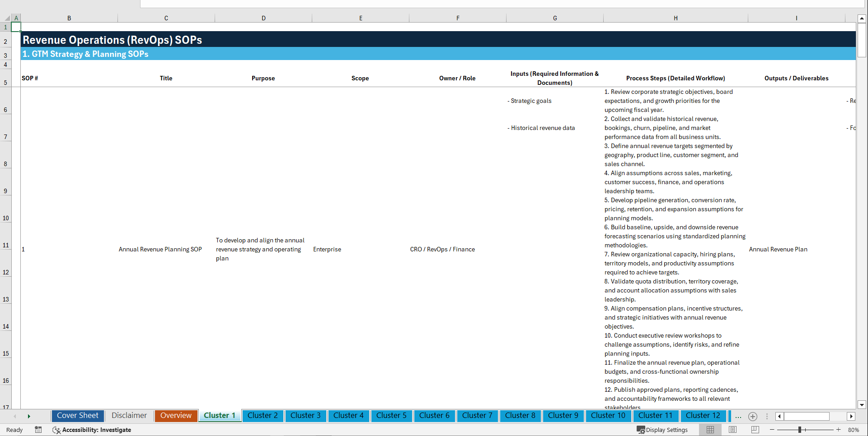Click vertical scrollbar down arrow

pos(862,405)
